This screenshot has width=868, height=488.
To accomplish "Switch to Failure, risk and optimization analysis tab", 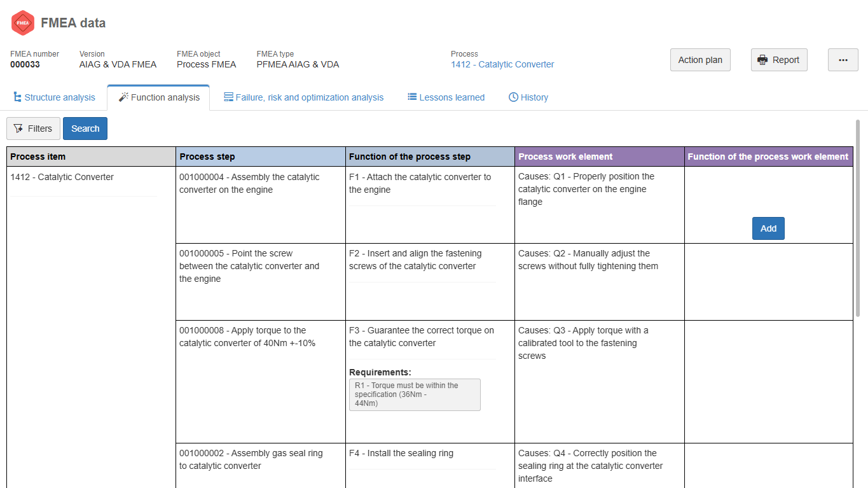I will coord(303,97).
